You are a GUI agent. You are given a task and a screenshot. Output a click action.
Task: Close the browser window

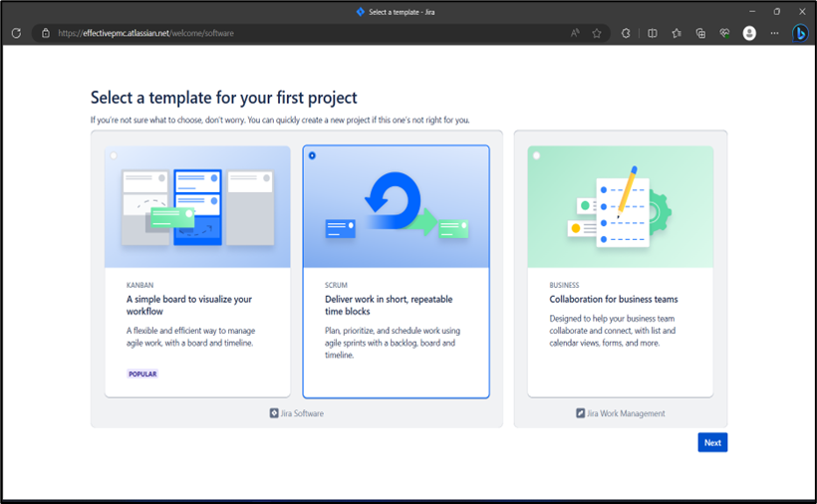pos(802,12)
